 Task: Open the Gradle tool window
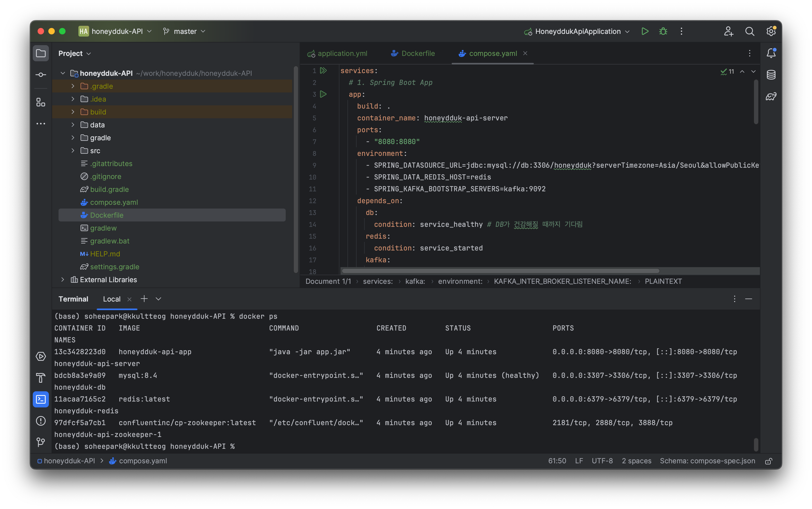[x=771, y=97]
